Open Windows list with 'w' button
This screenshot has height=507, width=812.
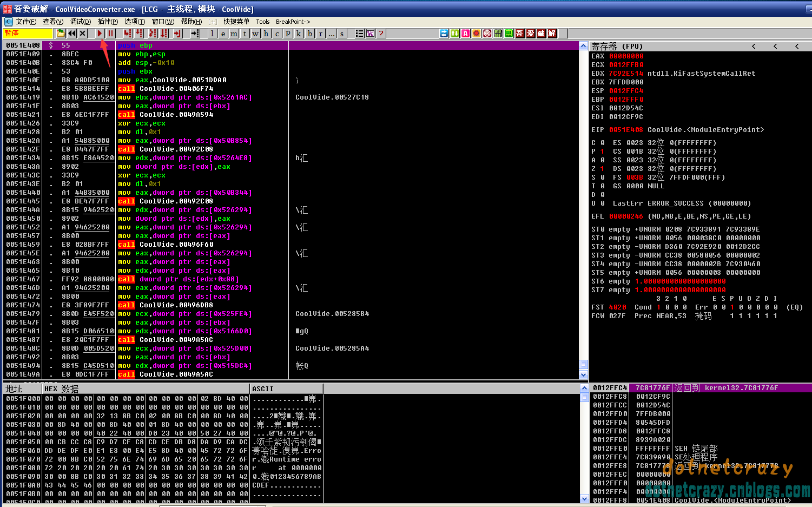click(255, 34)
